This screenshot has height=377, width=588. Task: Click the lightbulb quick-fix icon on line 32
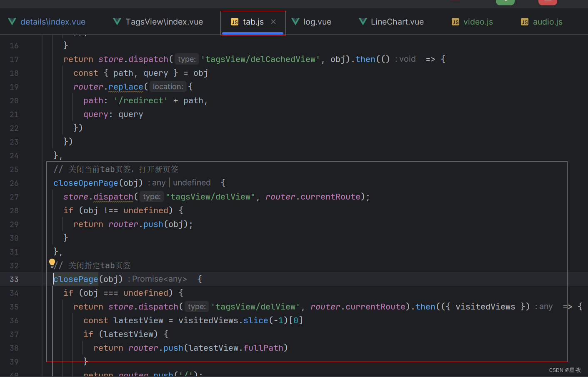pyautogui.click(x=52, y=263)
